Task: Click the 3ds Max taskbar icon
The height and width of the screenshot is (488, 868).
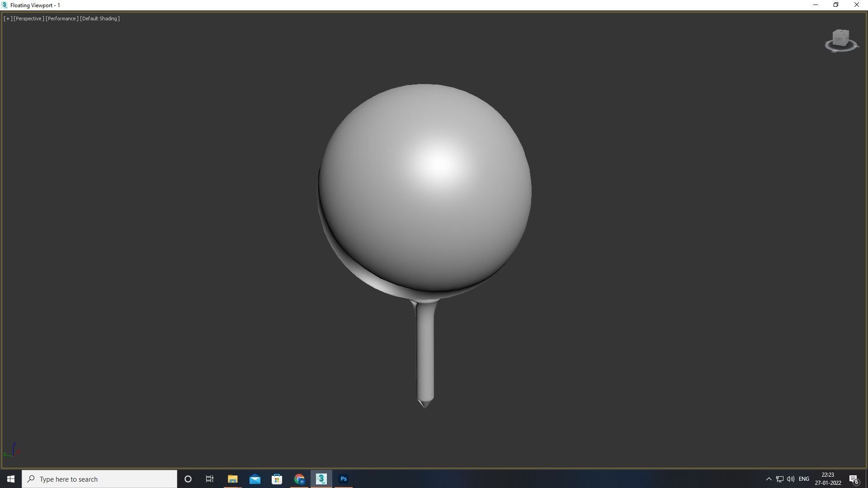Action: click(321, 479)
